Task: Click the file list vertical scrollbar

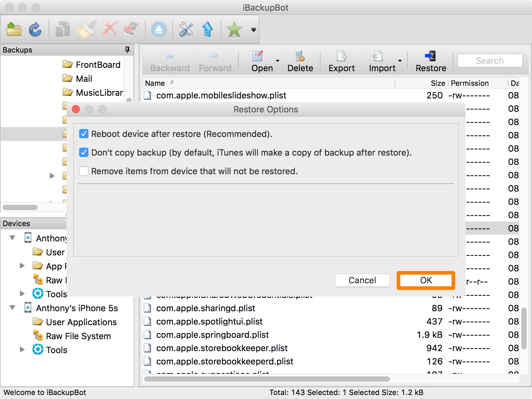Action: pos(524,328)
